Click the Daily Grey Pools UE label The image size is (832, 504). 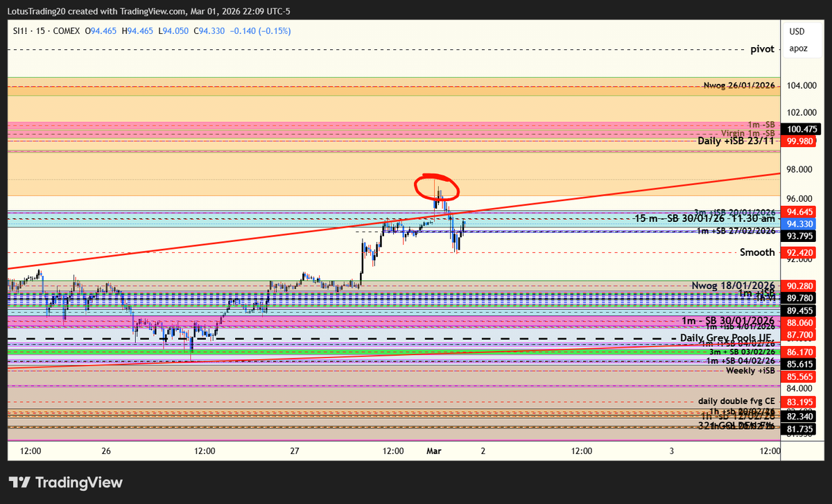point(727,338)
